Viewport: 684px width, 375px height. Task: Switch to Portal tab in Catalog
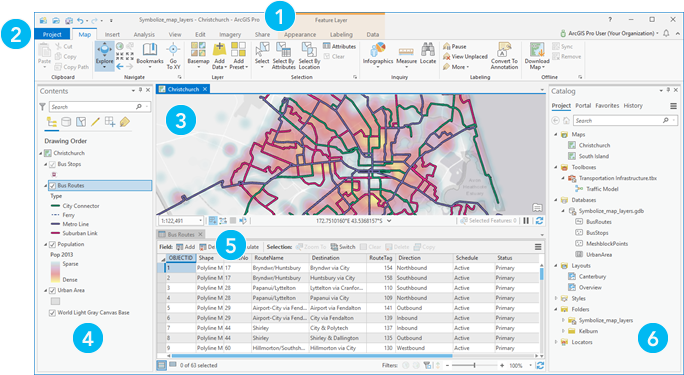(583, 106)
